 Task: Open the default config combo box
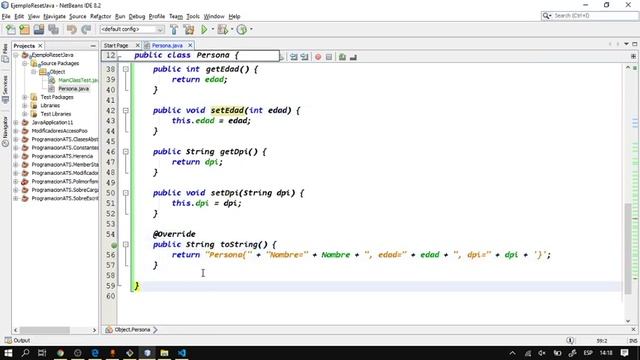click(132, 29)
